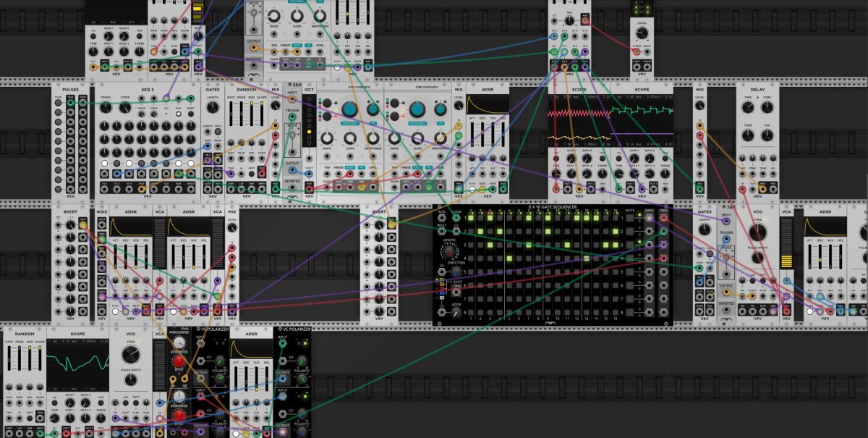Toggle row 8 step 1 in gate sequencer

[471, 313]
